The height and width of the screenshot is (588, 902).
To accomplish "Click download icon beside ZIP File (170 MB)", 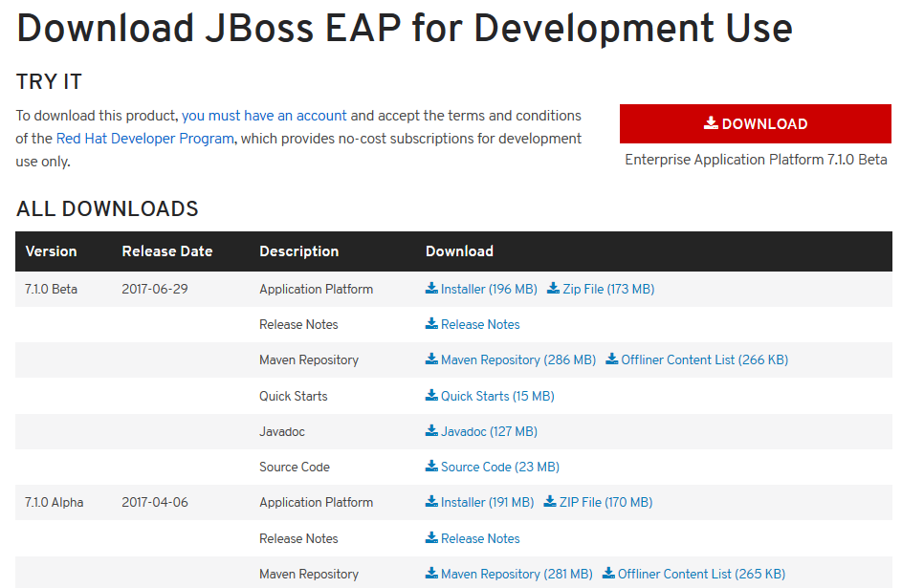I will [550, 501].
